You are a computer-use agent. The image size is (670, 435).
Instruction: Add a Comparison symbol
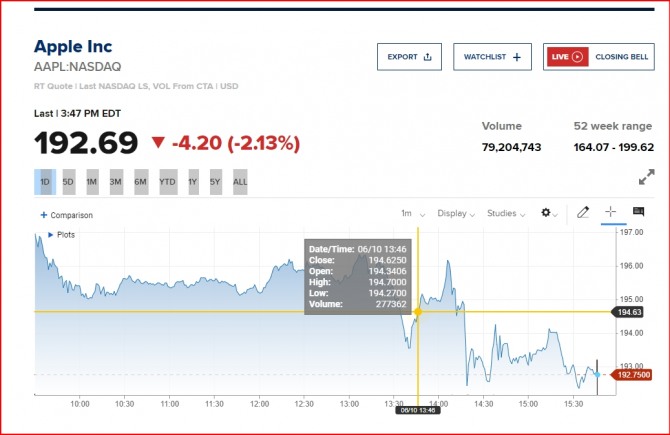(67, 215)
